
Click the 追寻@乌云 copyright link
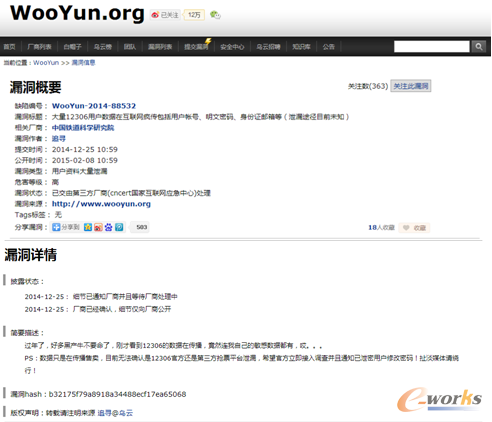tap(115, 413)
